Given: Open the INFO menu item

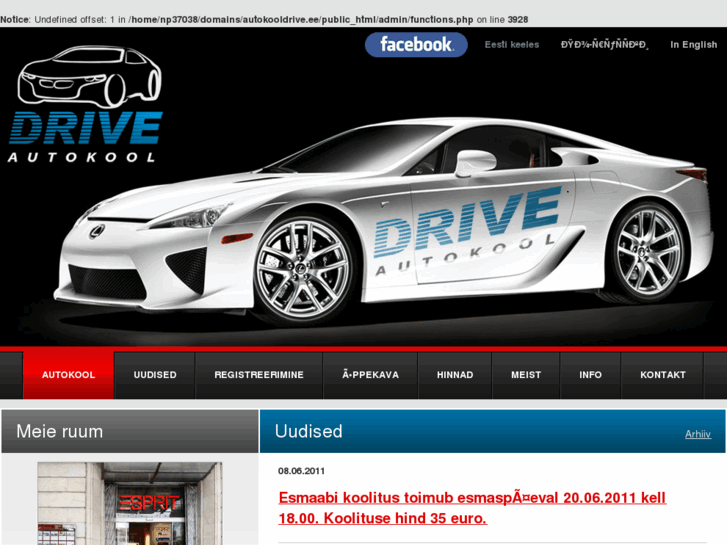Looking at the screenshot, I should (590, 375).
